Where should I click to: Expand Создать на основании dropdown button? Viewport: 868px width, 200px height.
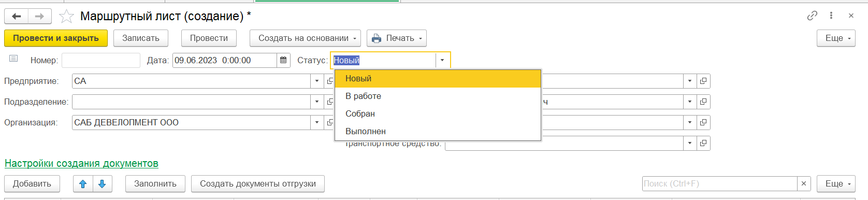(306, 38)
